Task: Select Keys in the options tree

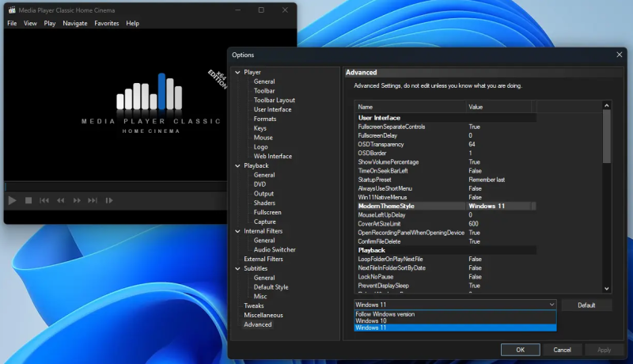Action: pos(260,128)
